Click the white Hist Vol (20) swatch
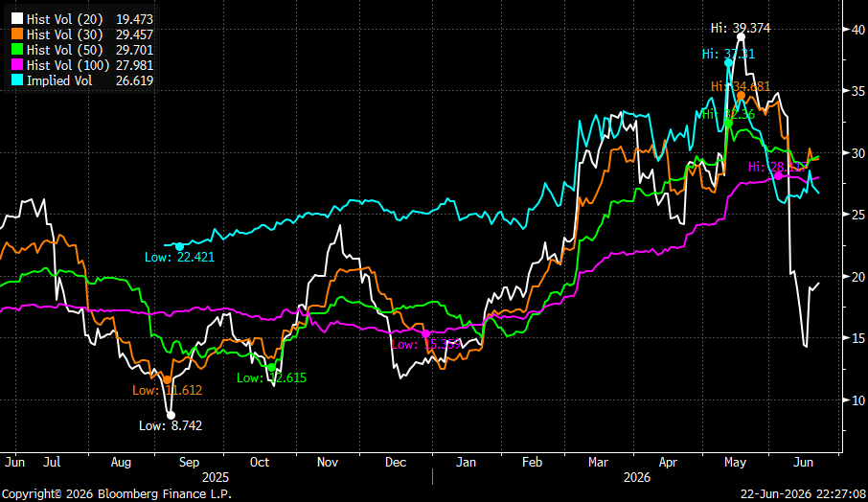This screenshot has height=502, width=868. coord(17,19)
